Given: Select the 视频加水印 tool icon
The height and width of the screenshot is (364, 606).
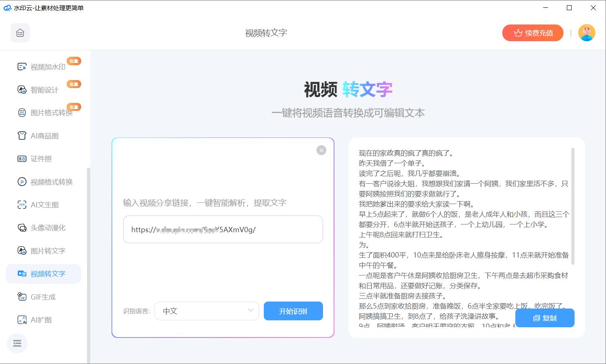Looking at the screenshot, I should point(22,67).
